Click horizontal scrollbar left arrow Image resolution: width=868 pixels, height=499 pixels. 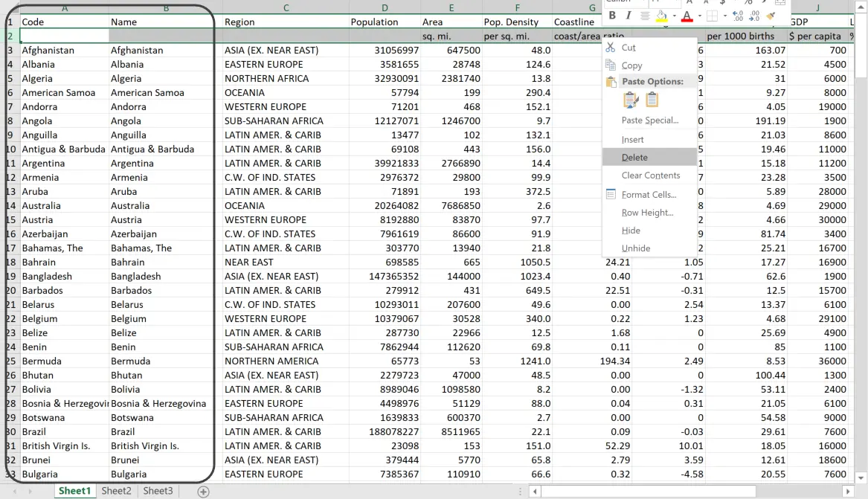[x=535, y=492]
